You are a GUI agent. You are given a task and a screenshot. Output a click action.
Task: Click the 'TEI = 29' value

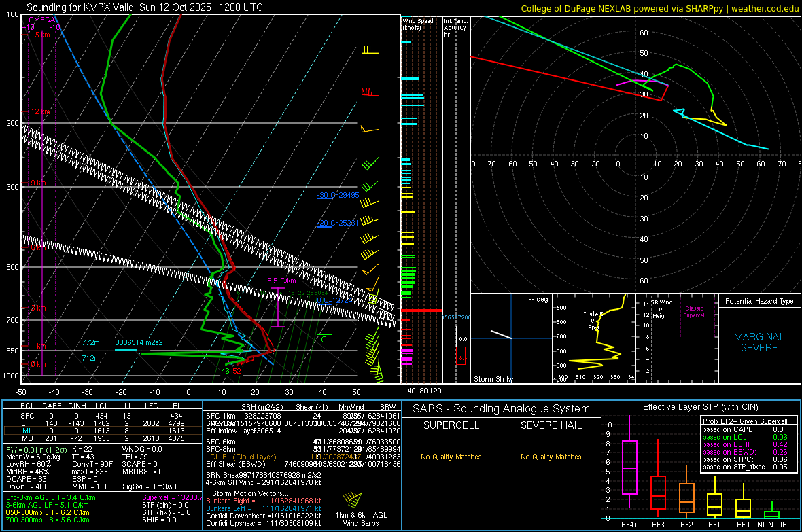coord(135,457)
